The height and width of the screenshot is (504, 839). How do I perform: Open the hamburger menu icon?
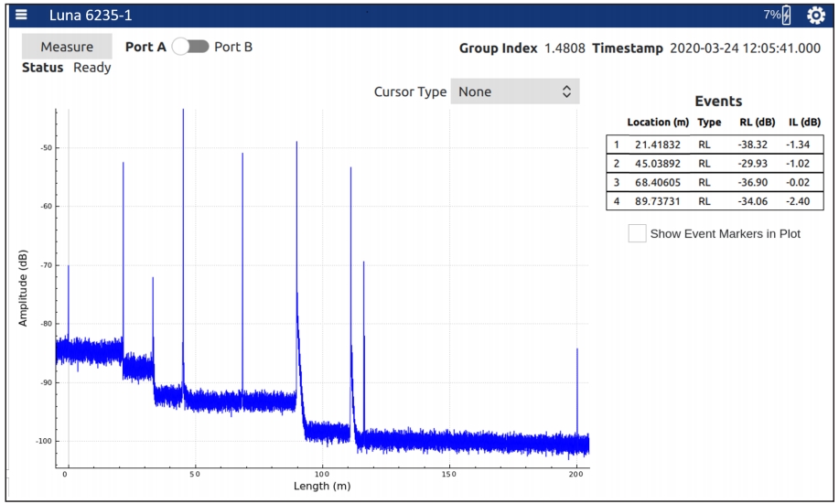tap(21, 14)
